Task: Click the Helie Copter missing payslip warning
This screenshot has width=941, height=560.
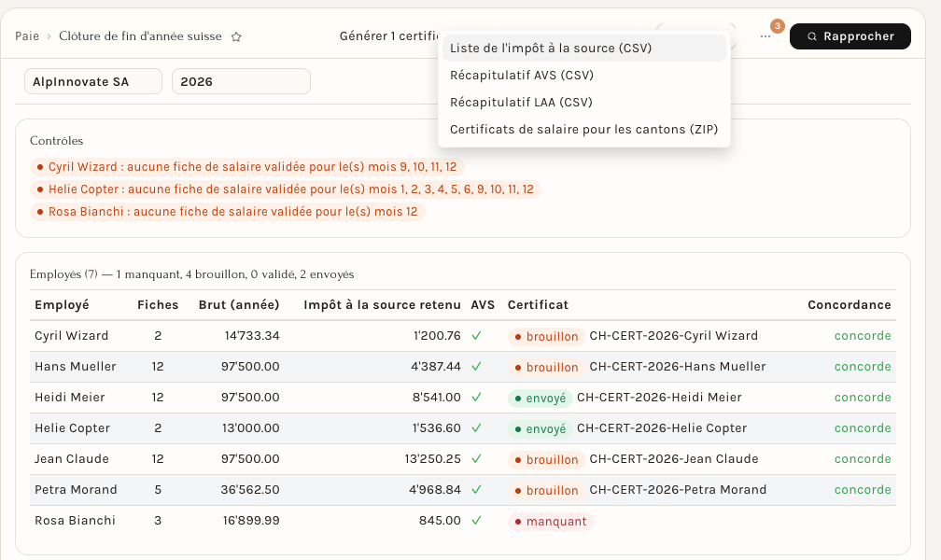Action: pos(286,189)
